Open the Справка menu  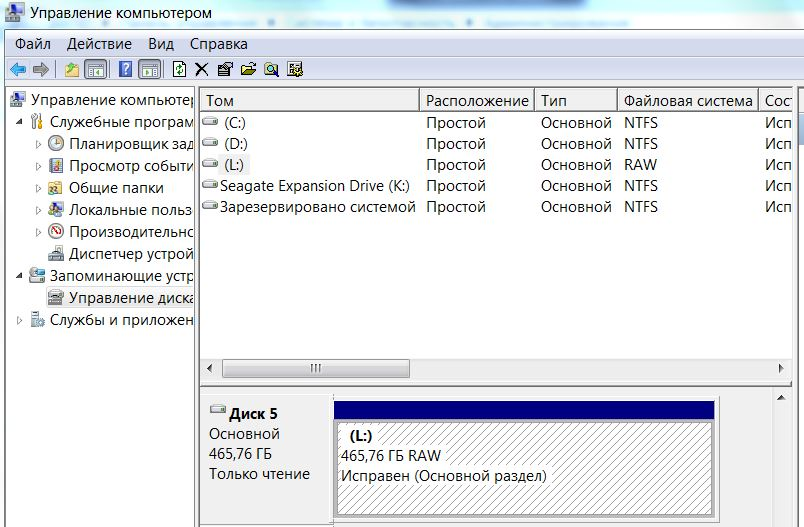tap(218, 44)
